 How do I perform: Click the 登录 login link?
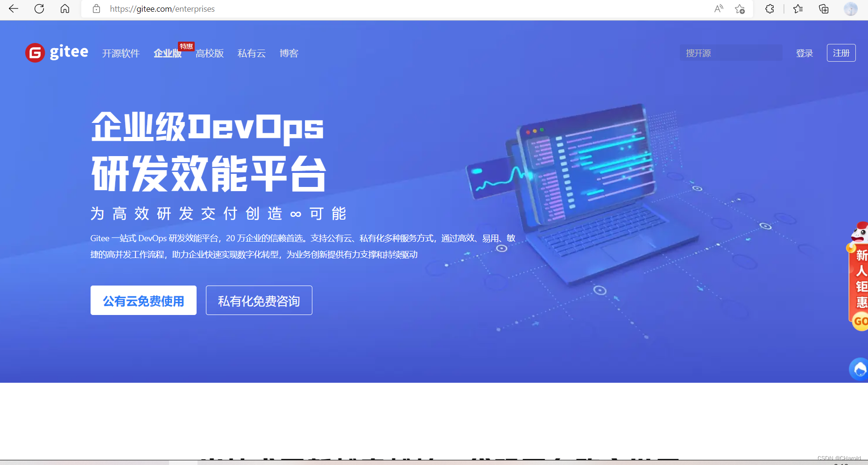coord(804,53)
